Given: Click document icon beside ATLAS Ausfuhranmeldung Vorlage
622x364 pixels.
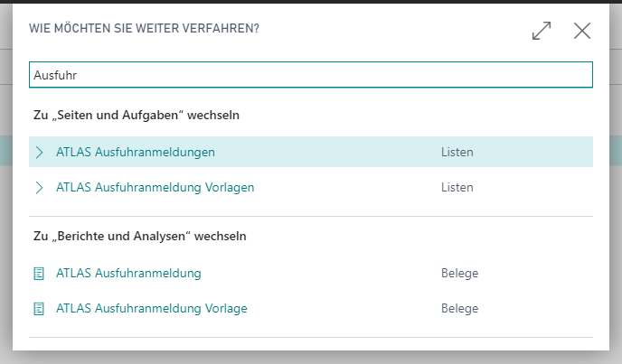Looking at the screenshot, I should click(x=39, y=309).
